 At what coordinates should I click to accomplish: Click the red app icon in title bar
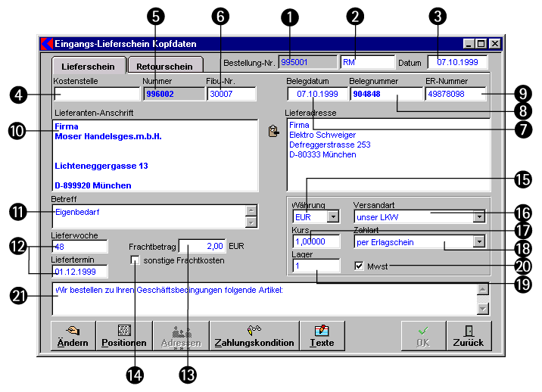tap(45, 44)
